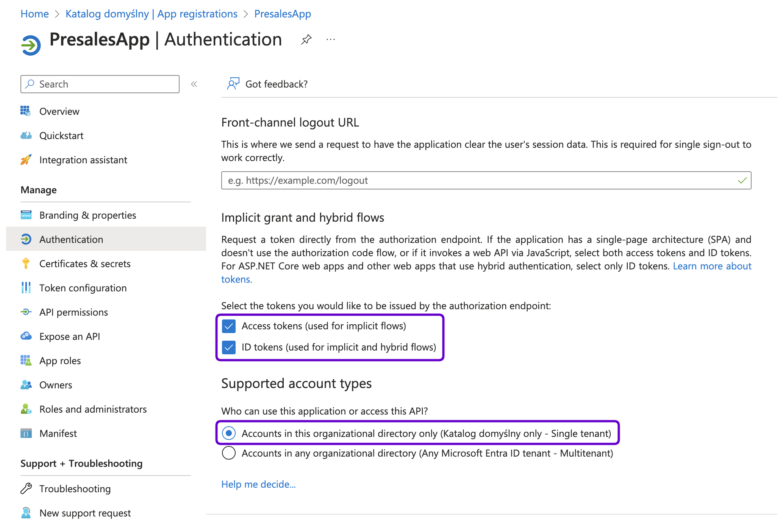Click the Token configuration bars icon

pyautogui.click(x=26, y=288)
